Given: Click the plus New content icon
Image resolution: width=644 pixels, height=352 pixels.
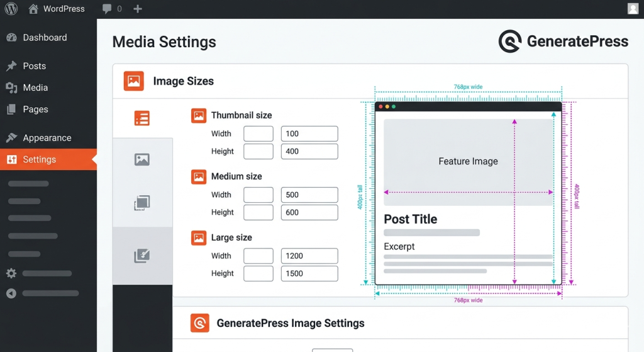Looking at the screenshot, I should [138, 9].
